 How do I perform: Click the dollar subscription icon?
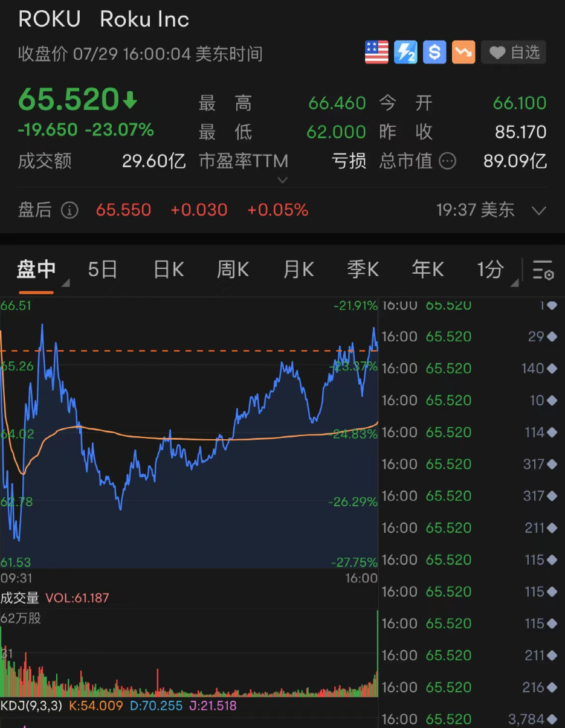click(434, 52)
